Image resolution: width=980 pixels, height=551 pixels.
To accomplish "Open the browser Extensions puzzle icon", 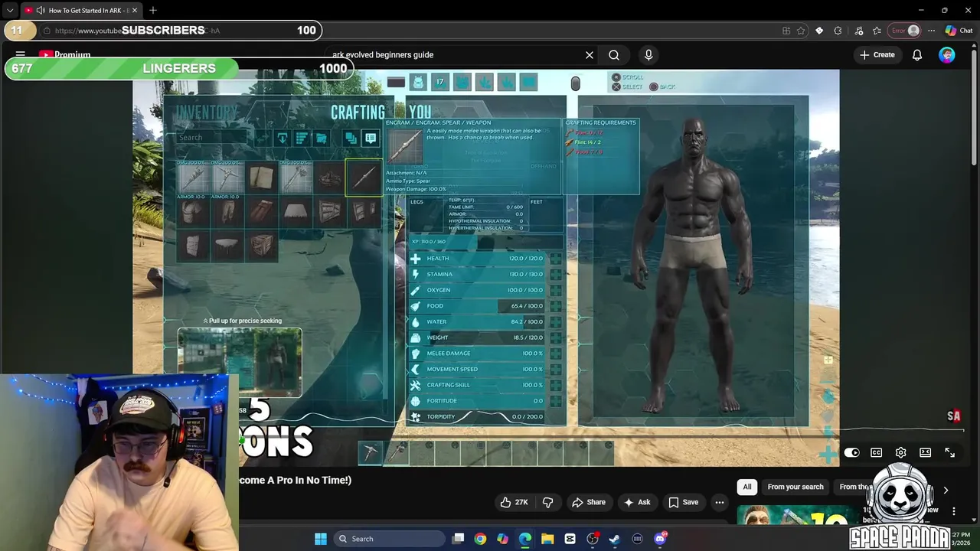I will pyautogui.click(x=838, y=31).
